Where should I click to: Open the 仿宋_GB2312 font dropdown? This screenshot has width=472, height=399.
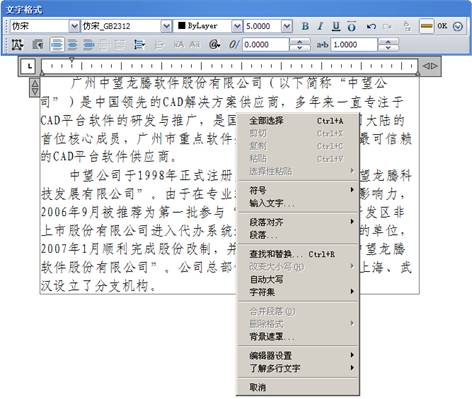[x=166, y=26]
